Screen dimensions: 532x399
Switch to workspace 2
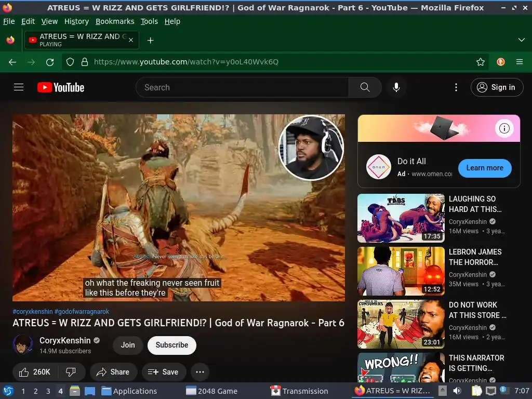tap(36, 391)
